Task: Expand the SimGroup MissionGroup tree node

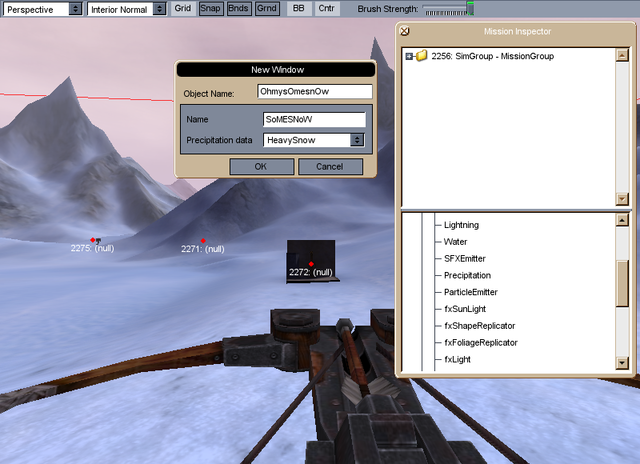Action: (409, 56)
